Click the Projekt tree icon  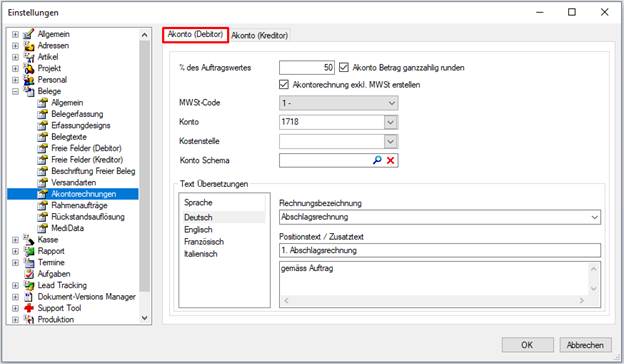pos(29,68)
